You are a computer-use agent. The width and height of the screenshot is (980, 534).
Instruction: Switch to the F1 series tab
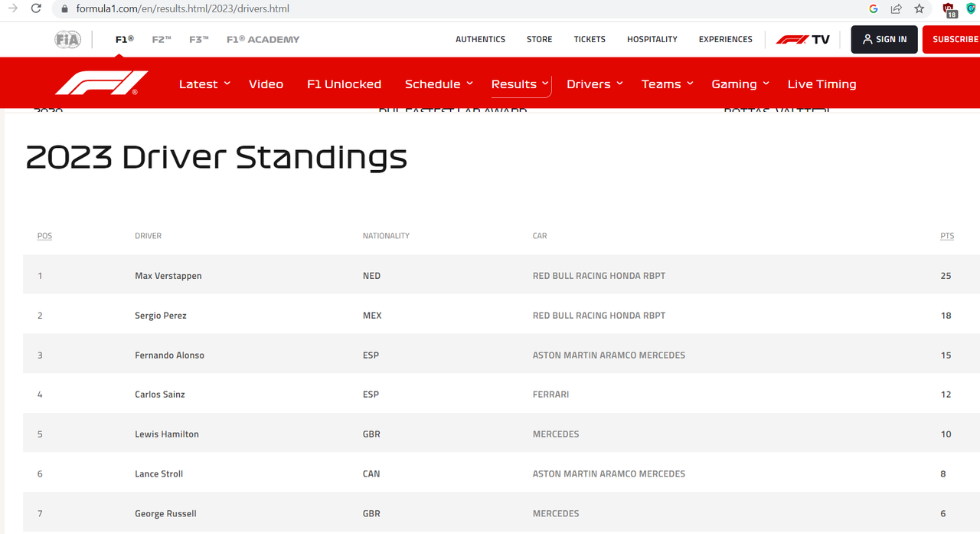[124, 39]
